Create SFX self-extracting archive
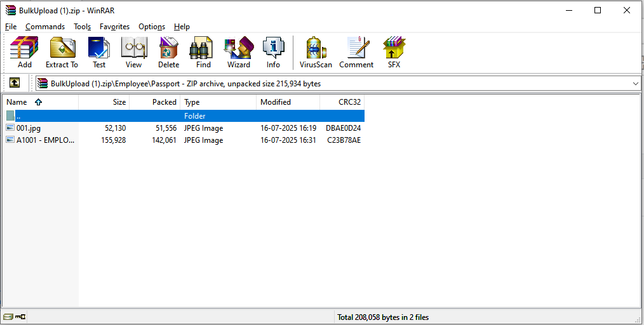644x325 pixels. [x=394, y=53]
